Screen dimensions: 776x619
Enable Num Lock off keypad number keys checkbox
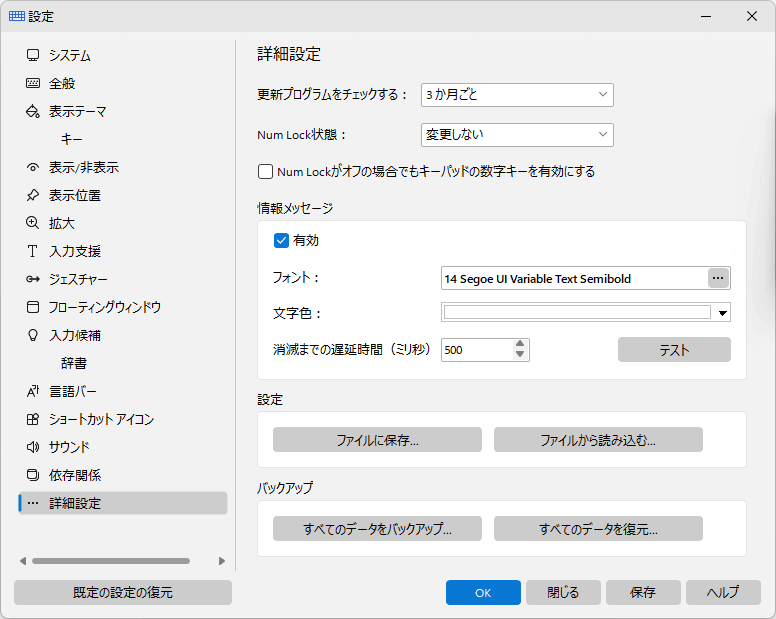(x=265, y=172)
